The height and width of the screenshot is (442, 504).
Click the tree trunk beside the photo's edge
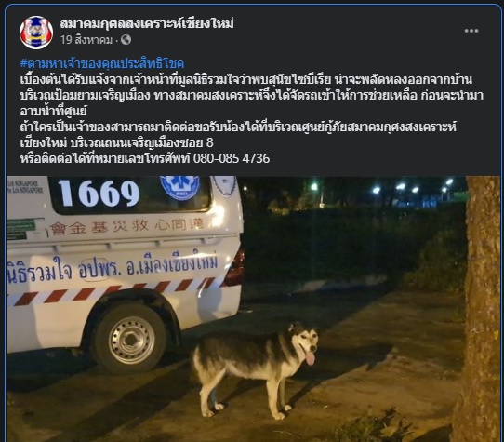click(x=479, y=309)
